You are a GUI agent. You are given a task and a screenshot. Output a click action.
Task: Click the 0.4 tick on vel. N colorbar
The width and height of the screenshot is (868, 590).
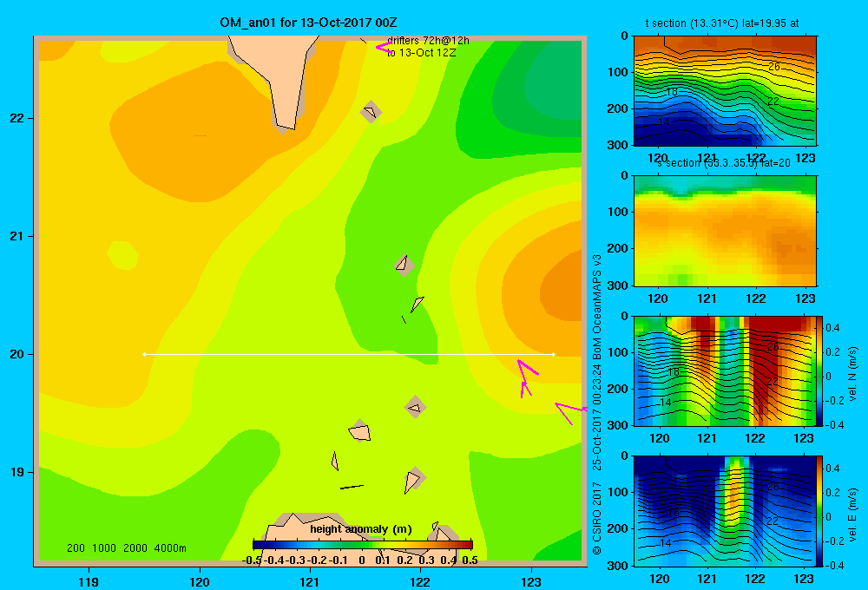pyautogui.click(x=832, y=328)
